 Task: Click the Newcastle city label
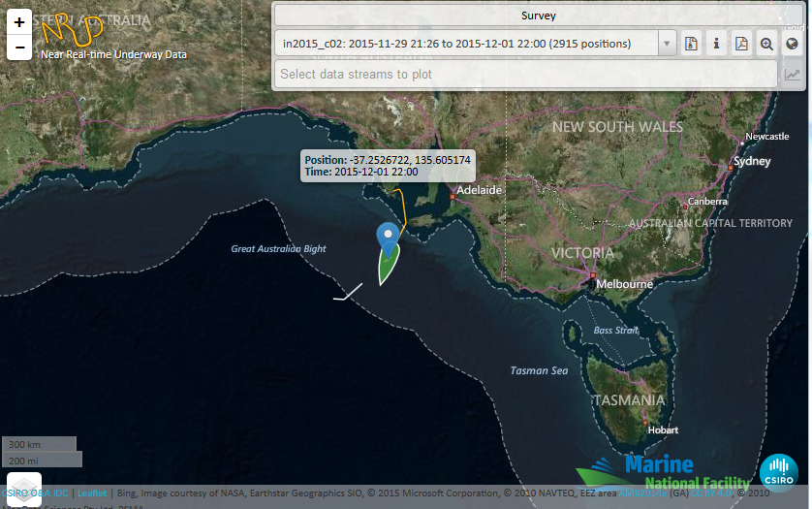pyautogui.click(x=767, y=137)
